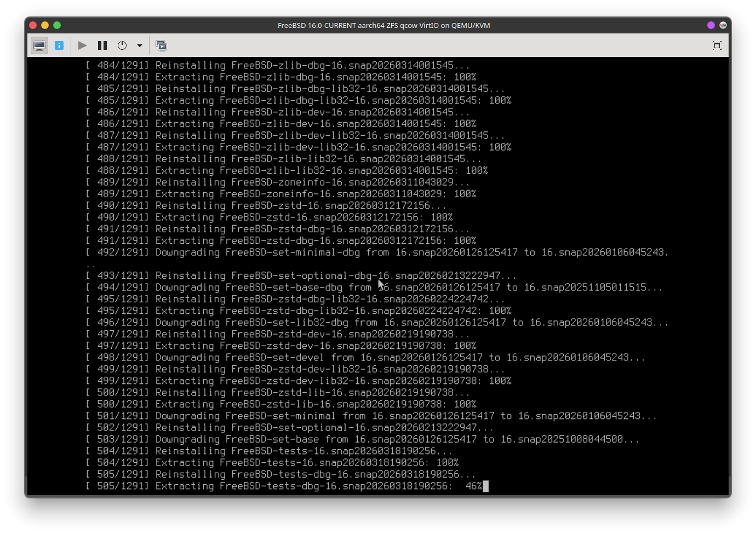Expand the shutdown options dropdown arrow
Screen dimensions: 756x534
140,45
